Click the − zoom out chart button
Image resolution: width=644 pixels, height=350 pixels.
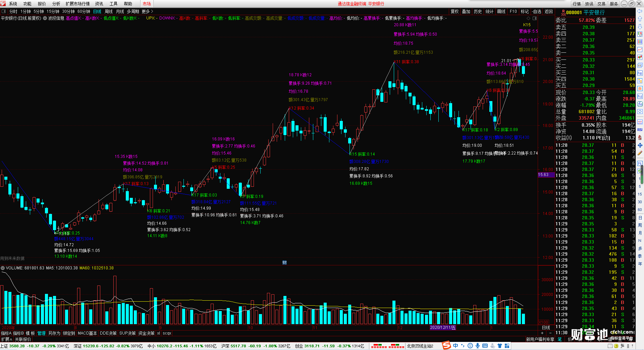tap(550, 333)
